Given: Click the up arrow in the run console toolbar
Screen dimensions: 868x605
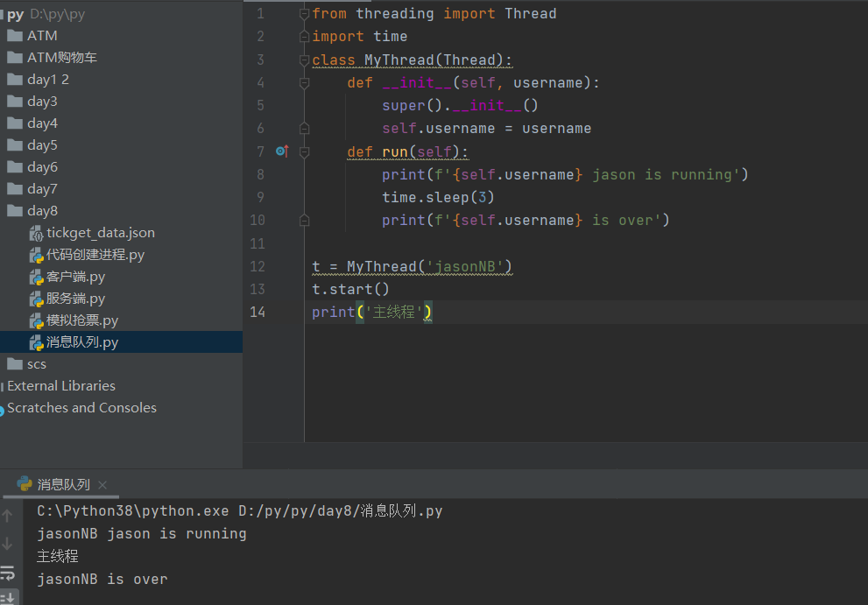Looking at the screenshot, I should [x=8, y=516].
